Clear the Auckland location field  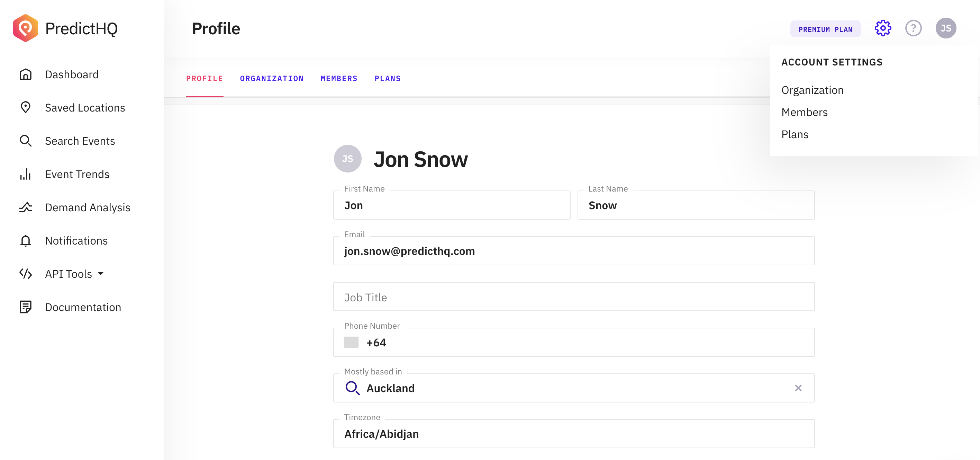point(798,388)
